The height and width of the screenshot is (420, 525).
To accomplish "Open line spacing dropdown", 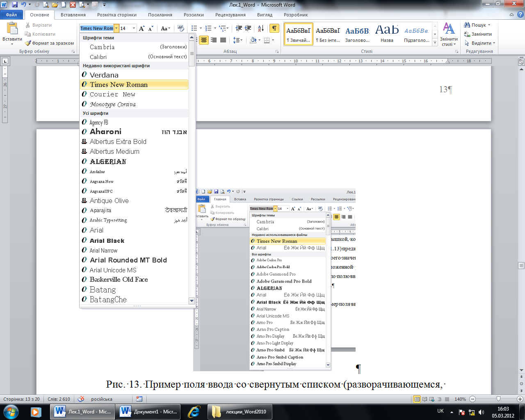I will pos(237,40).
